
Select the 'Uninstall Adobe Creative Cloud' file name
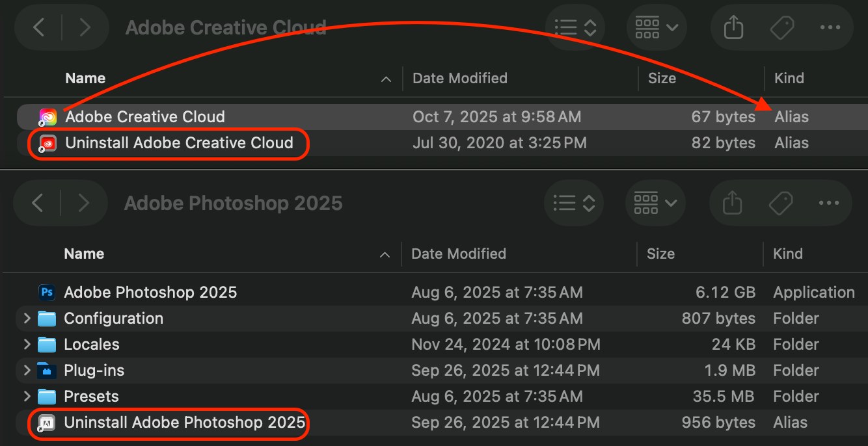click(x=180, y=143)
